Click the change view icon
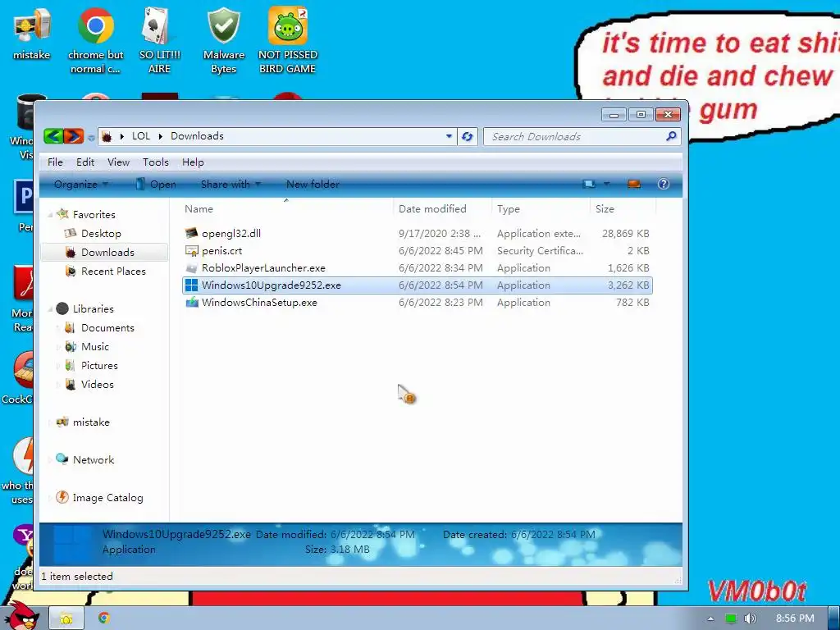840x630 pixels. point(589,185)
